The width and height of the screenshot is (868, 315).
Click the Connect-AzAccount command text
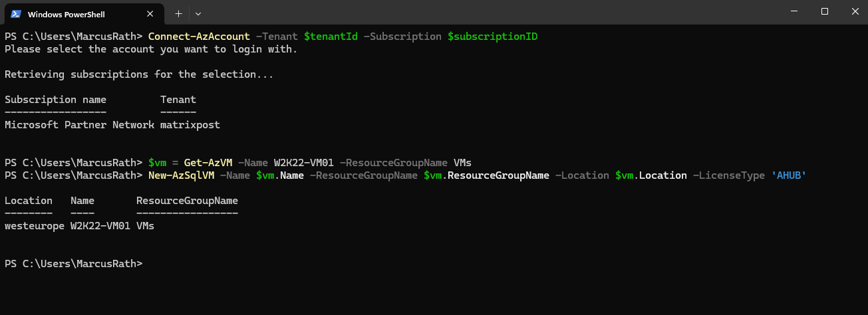199,36
